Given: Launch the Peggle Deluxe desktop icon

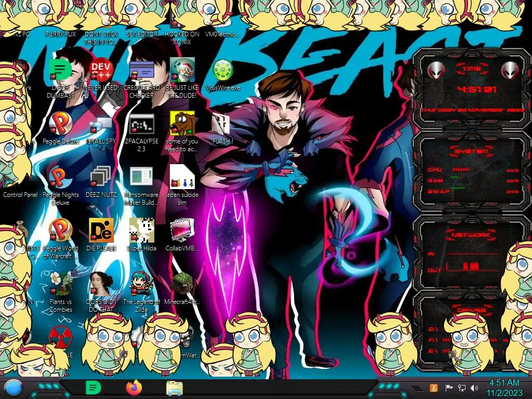Looking at the screenshot, I should (60, 124).
